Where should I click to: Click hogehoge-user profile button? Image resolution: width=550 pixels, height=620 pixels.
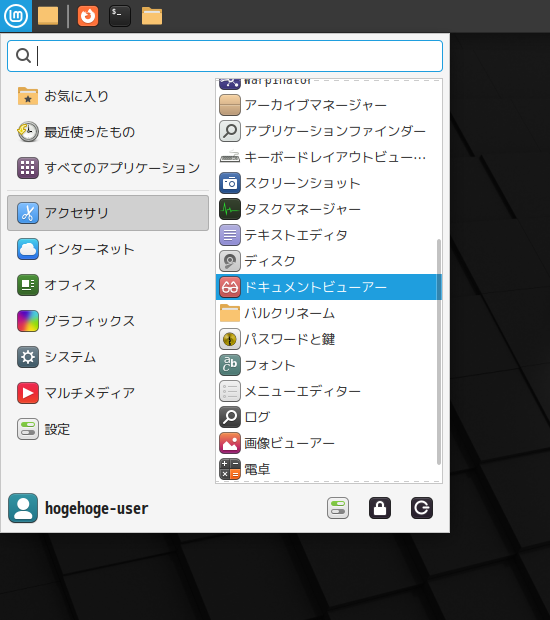(78, 508)
